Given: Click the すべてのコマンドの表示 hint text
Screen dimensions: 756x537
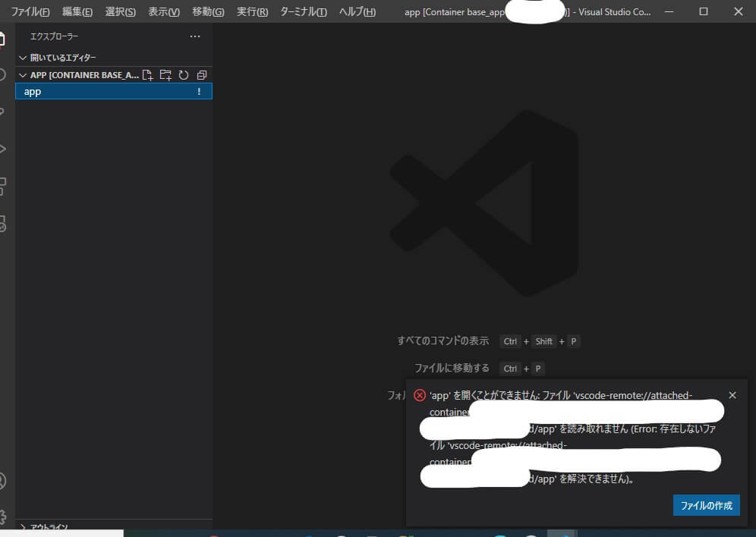Looking at the screenshot, I should 443,341.
